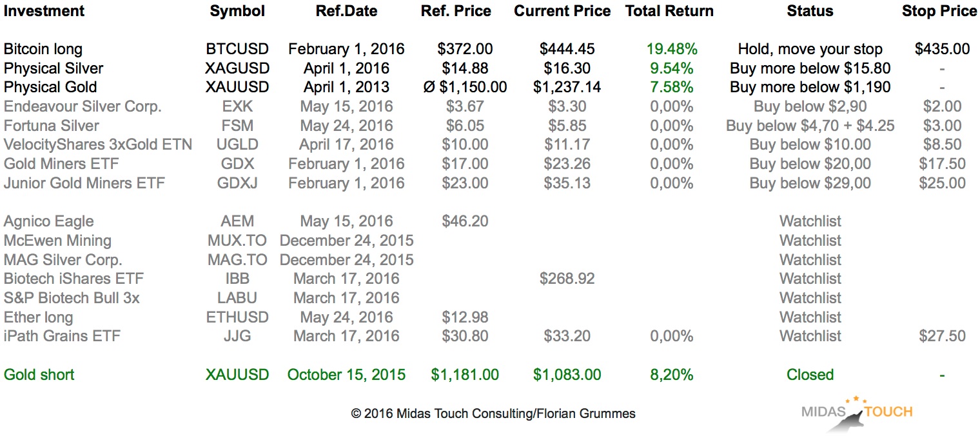The width and height of the screenshot is (980, 438).
Task: Click the ETHUSD symbol
Action: tap(237, 317)
